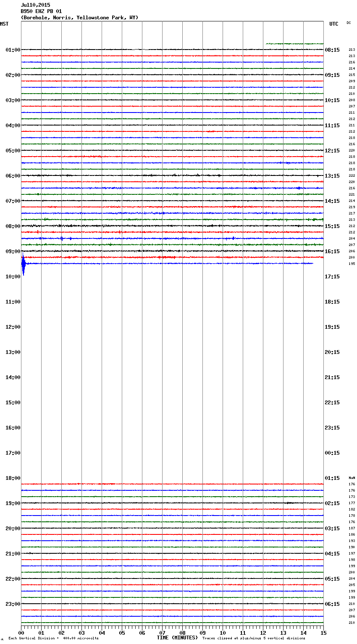Click the 03:15 UTC time label
This screenshot has width=357, height=644.
(332, 529)
